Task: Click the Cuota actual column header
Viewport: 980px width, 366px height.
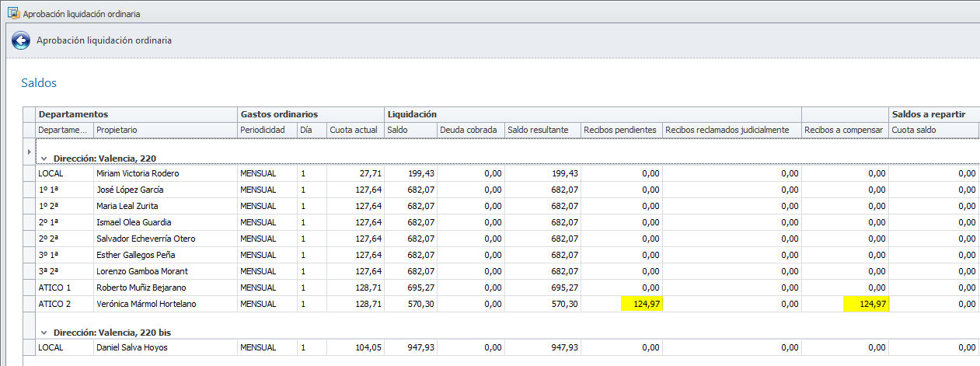Action: (x=354, y=130)
